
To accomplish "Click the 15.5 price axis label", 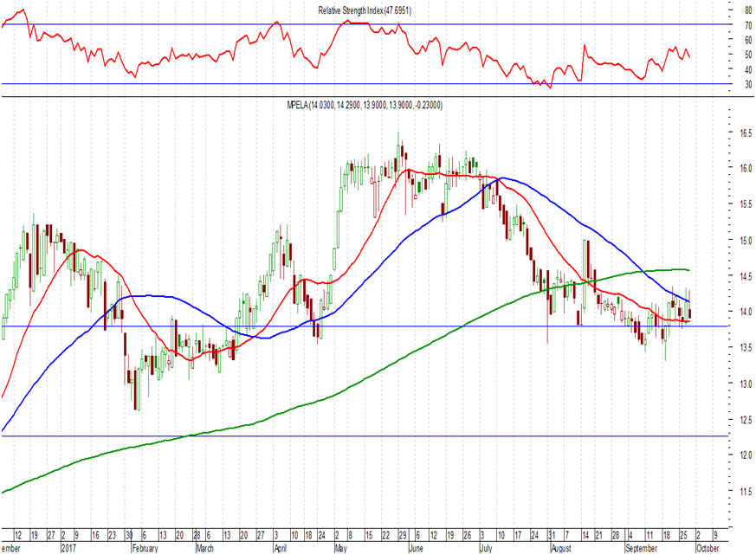I will (746, 204).
